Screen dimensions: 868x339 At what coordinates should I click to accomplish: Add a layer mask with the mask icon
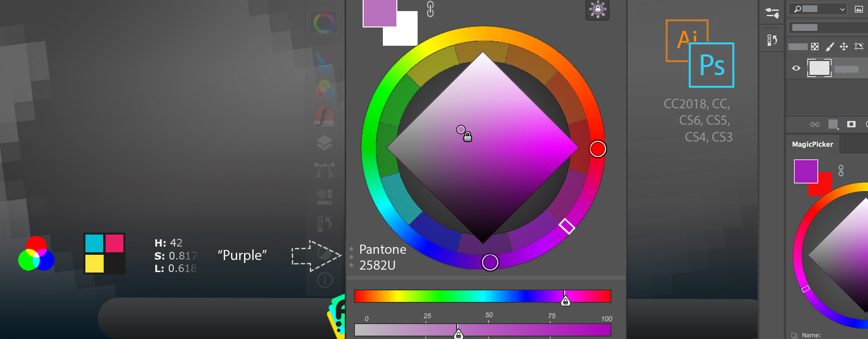coord(851,124)
